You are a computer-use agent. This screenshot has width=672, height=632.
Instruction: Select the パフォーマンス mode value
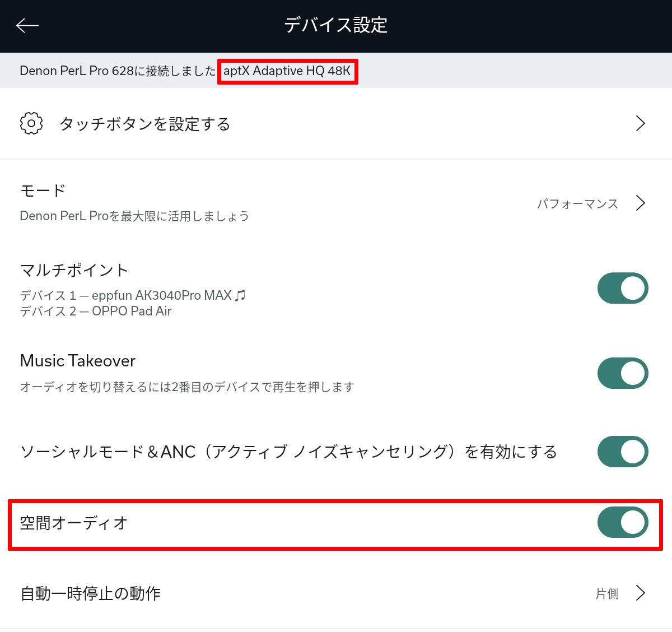pyautogui.click(x=577, y=203)
